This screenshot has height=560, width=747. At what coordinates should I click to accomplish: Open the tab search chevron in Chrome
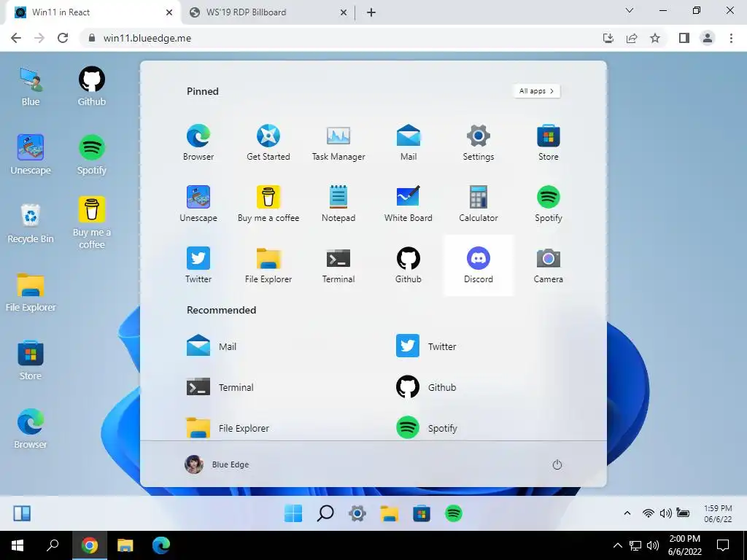click(x=630, y=10)
